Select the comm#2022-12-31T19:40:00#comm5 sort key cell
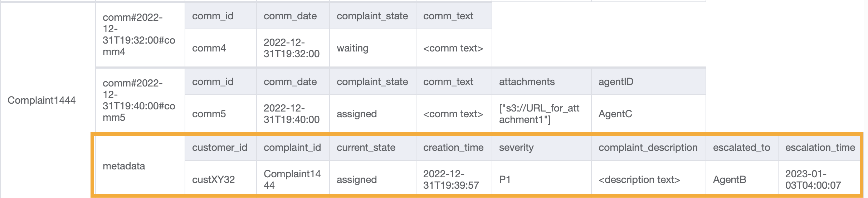Screen dimensions: 868x198 (139, 100)
